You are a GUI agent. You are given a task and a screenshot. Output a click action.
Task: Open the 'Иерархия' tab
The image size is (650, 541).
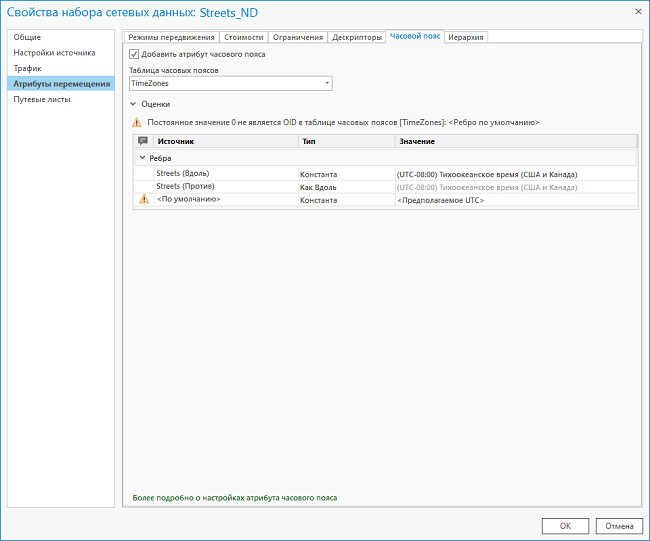(x=466, y=37)
